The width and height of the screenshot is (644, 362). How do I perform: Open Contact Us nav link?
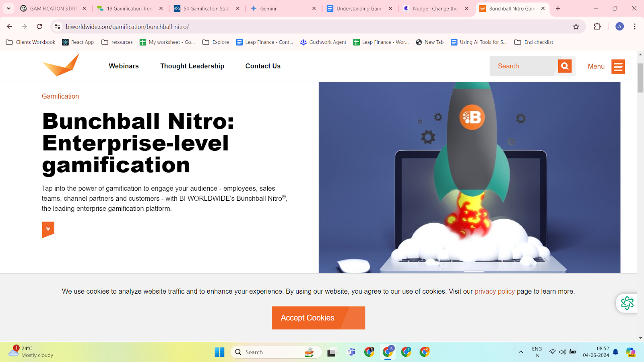(x=263, y=66)
